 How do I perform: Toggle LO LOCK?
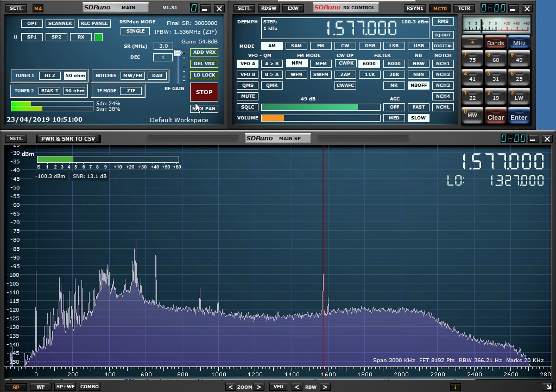[x=204, y=75]
